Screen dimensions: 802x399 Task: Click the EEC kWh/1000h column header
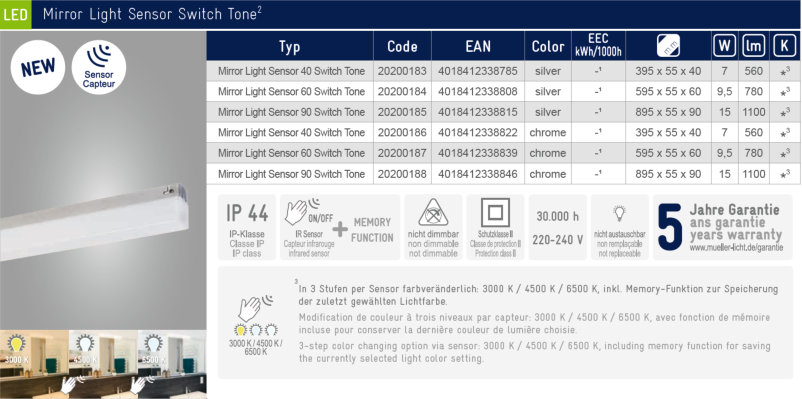(x=598, y=46)
